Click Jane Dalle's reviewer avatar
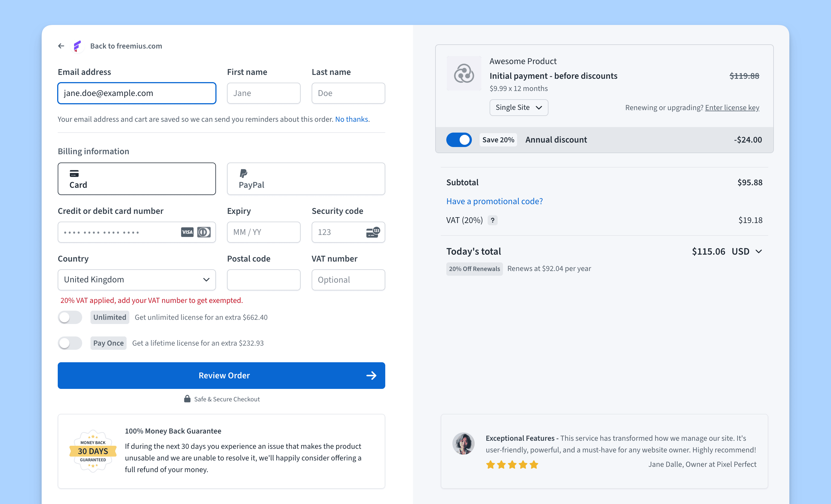 pyautogui.click(x=463, y=444)
